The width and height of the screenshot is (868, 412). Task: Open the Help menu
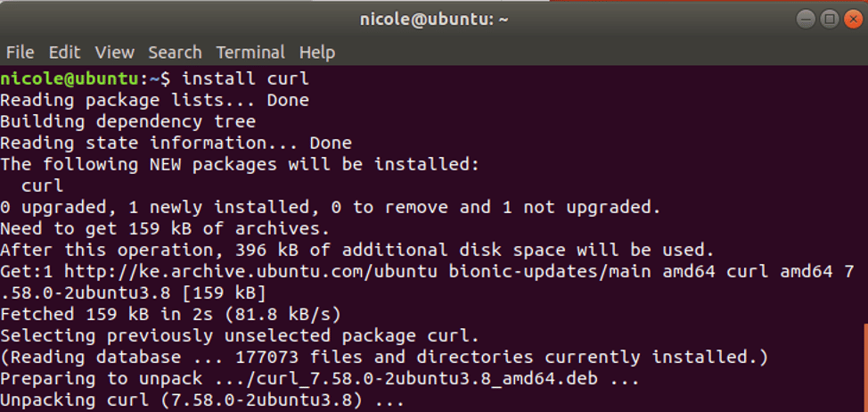317,53
